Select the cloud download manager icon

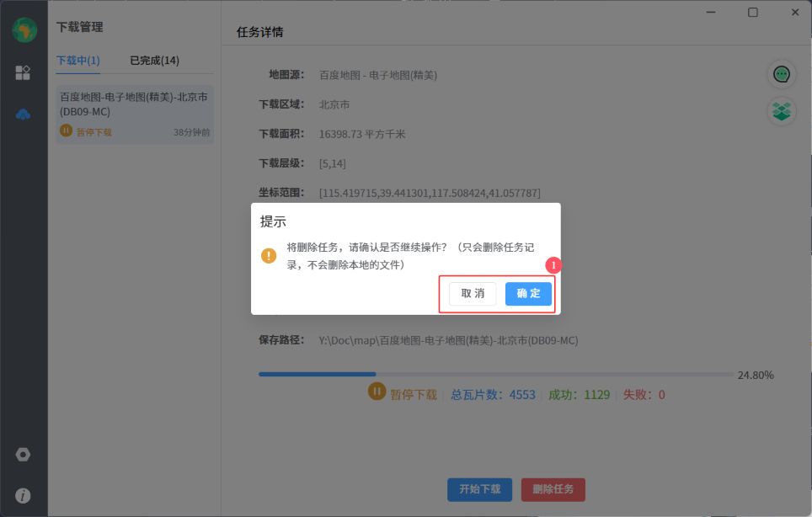24,115
